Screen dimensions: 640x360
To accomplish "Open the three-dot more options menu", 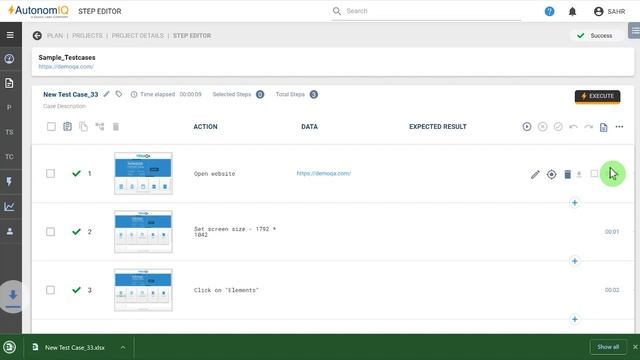I will click(619, 127).
